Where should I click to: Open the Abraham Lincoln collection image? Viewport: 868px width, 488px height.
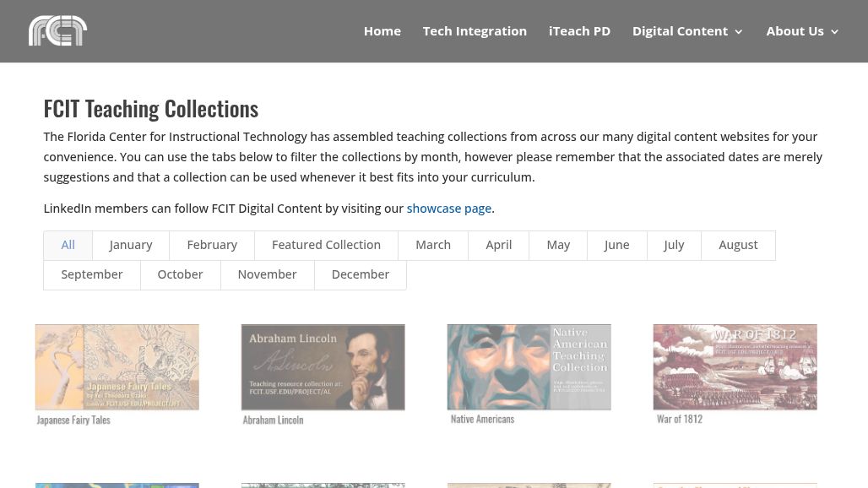tap(323, 367)
